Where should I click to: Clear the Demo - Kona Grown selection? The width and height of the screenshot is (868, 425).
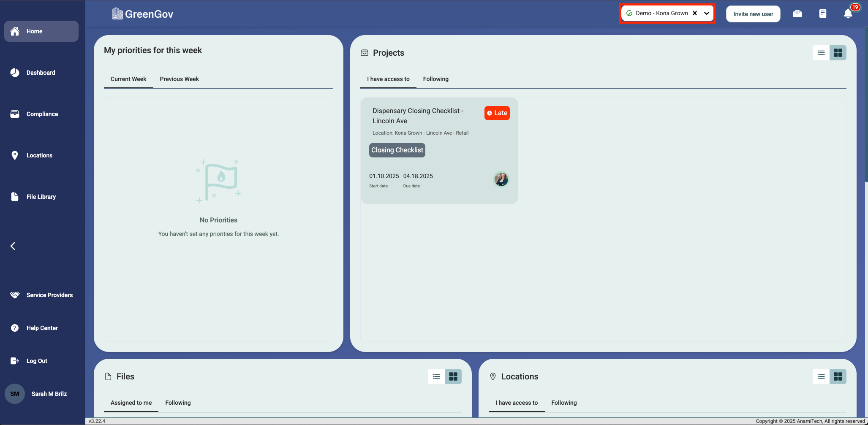[695, 13]
